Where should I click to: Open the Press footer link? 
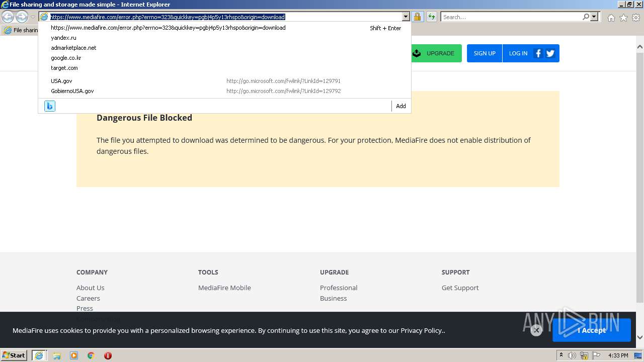click(x=85, y=308)
